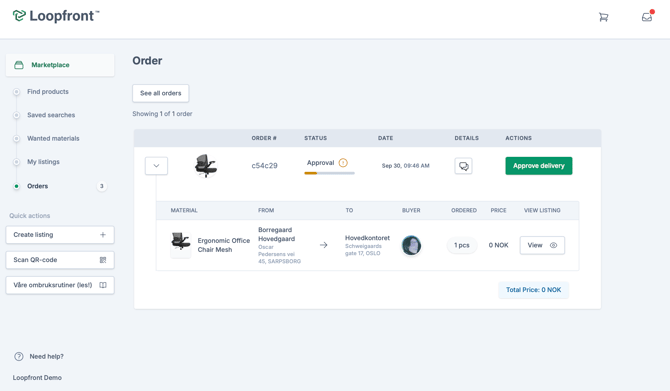Open the shopping cart icon

tap(603, 17)
